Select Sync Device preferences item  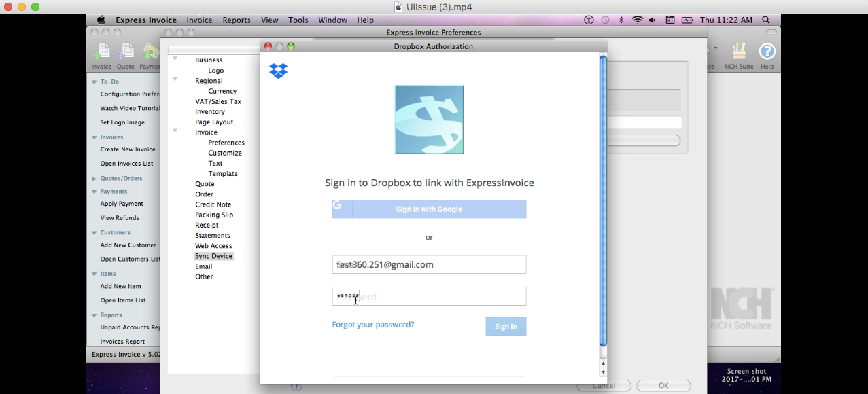click(213, 256)
